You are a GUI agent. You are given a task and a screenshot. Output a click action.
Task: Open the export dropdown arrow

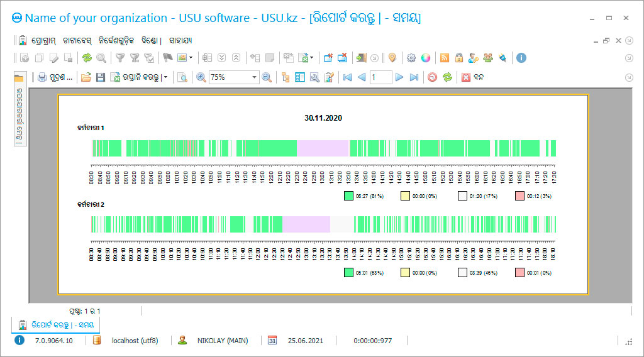pyautogui.click(x=165, y=77)
